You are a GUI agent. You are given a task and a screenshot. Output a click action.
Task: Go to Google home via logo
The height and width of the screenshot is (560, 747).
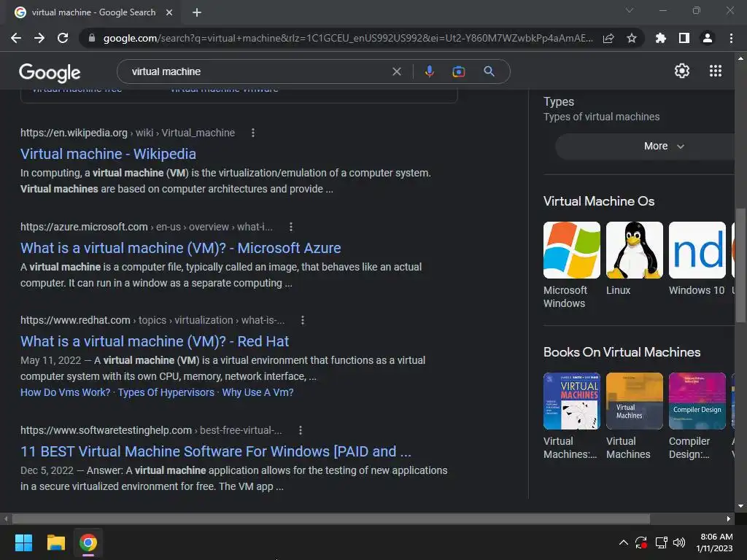50,72
